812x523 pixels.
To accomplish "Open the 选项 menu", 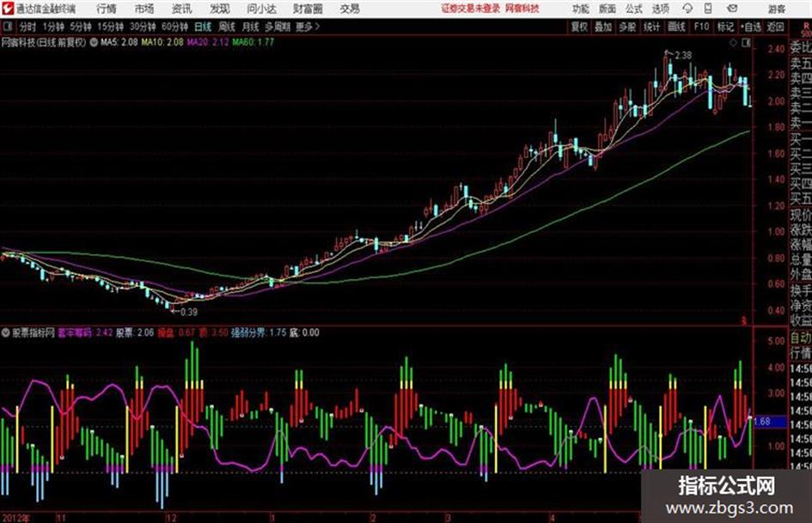I will click(x=660, y=9).
